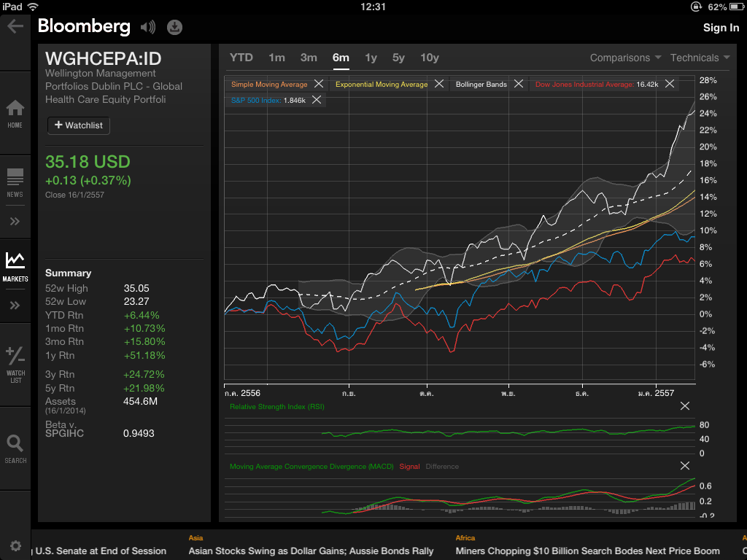This screenshot has height=560, width=747.
Task: Tap the Beta 0.9493 value
Action: click(139, 433)
